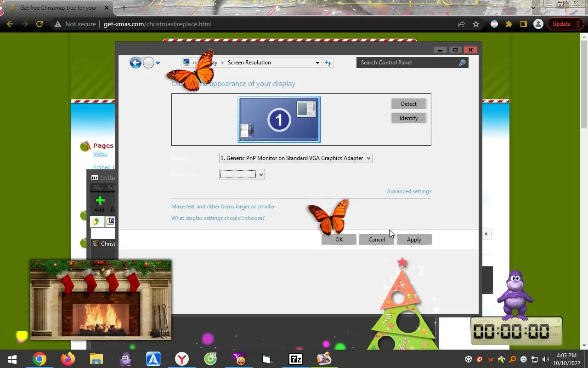Switch to 7-Zip on the taskbar
Image resolution: width=588 pixels, height=368 pixels.
click(x=295, y=359)
